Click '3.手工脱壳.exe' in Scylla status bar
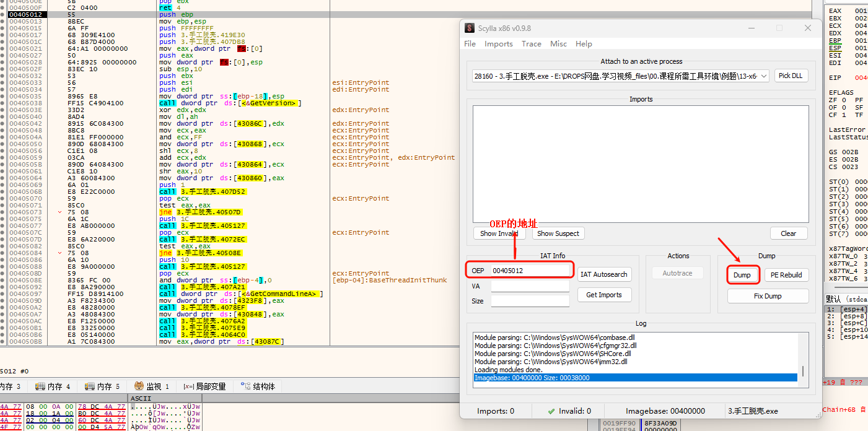 (x=753, y=411)
